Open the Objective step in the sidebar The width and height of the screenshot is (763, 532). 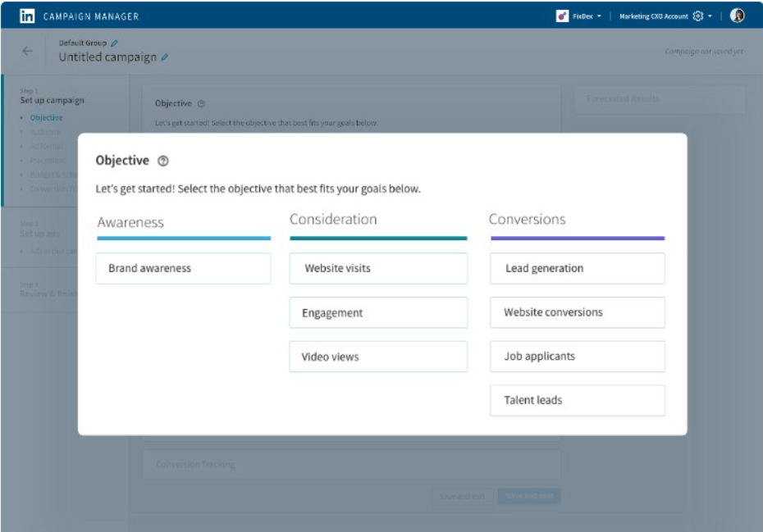46,118
